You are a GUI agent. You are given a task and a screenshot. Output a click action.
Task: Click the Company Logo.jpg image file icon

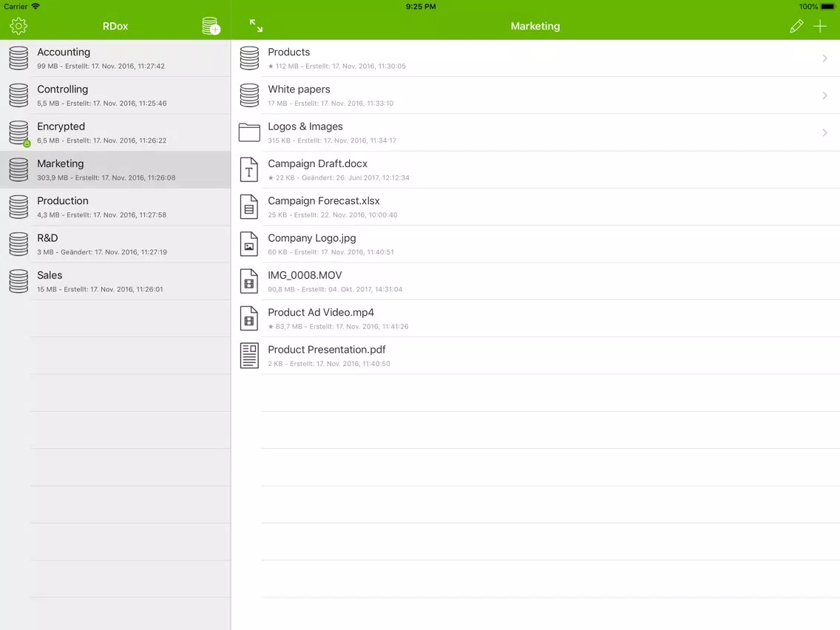point(249,244)
